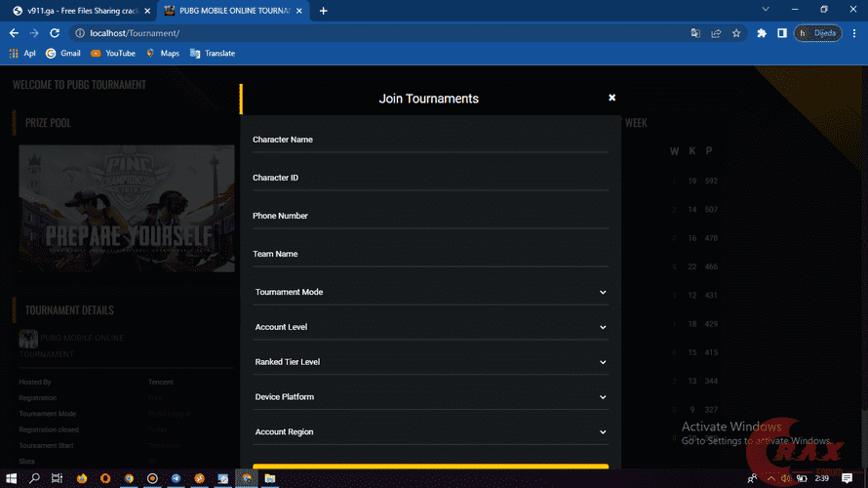
Task: Close the Join Tournaments dialog
Action: pyautogui.click(x=612, y=98)
